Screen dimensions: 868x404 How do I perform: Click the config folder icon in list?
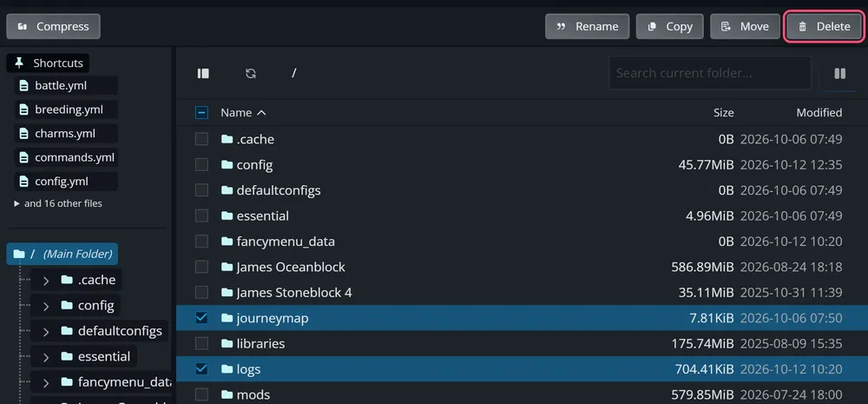pos(227,164)
